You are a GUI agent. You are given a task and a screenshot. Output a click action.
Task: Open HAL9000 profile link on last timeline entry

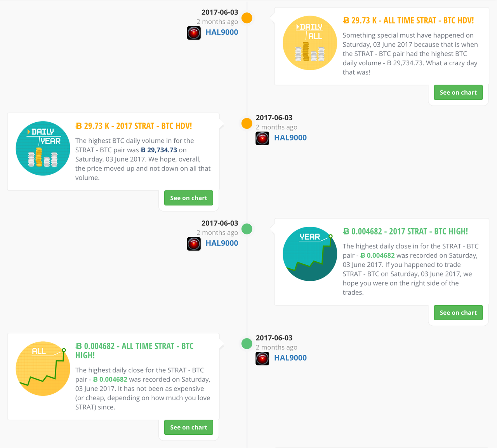pos(290,358)
